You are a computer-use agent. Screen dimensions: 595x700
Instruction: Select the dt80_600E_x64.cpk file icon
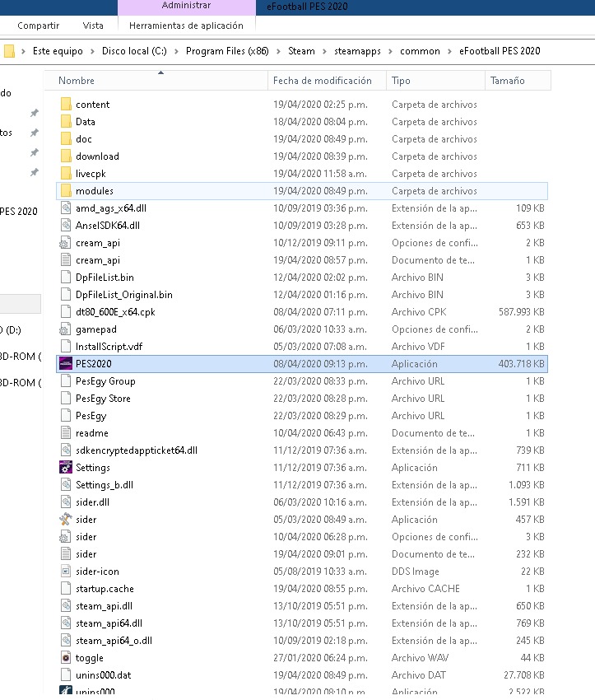point(66,312)
